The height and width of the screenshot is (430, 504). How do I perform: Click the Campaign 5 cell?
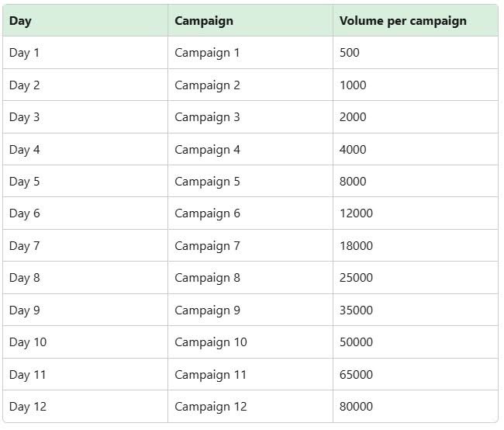[207, 182]
